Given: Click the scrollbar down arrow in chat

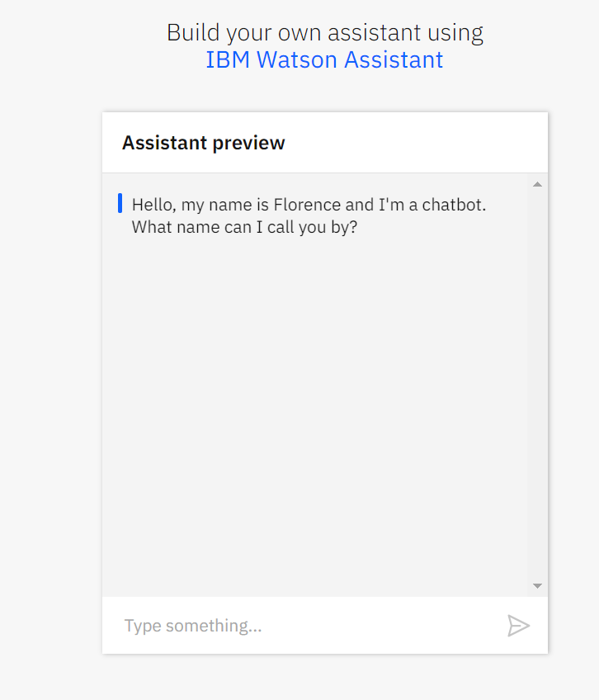Looking at the screenshot, I should tap(537, 585).
